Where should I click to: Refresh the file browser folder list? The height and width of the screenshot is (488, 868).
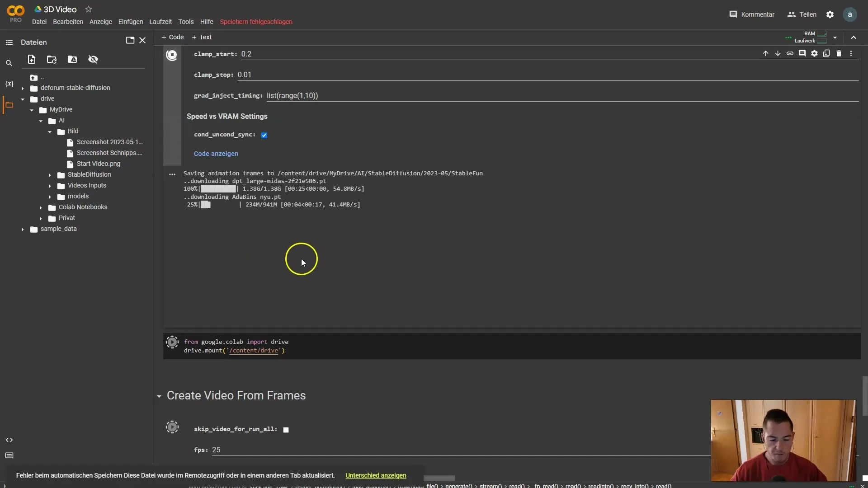click(x=52, y=59)
